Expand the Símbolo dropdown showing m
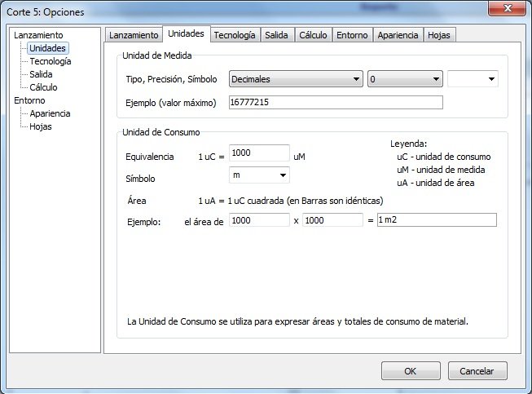This screenshot has height=394, width=532. (259, 175)
